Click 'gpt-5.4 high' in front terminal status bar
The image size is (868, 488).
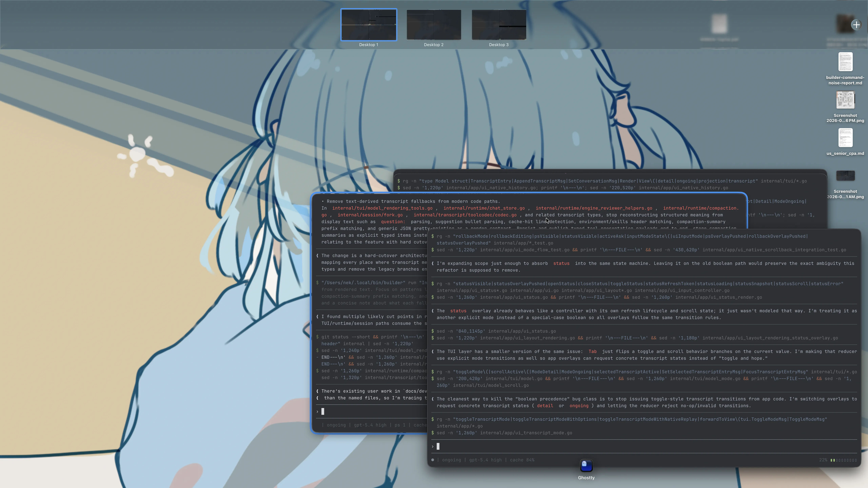[485, 460]
